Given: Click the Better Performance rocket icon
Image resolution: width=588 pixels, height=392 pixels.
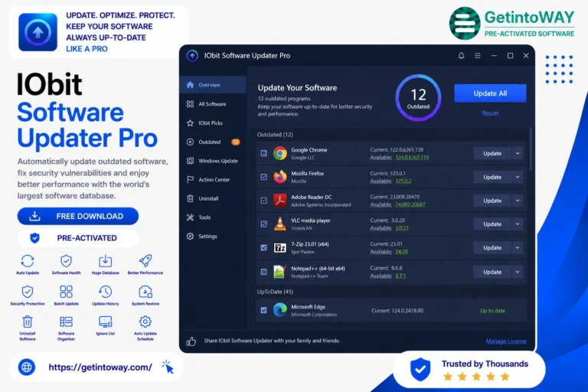Looking at the screenshot, I should pos(145,260).
